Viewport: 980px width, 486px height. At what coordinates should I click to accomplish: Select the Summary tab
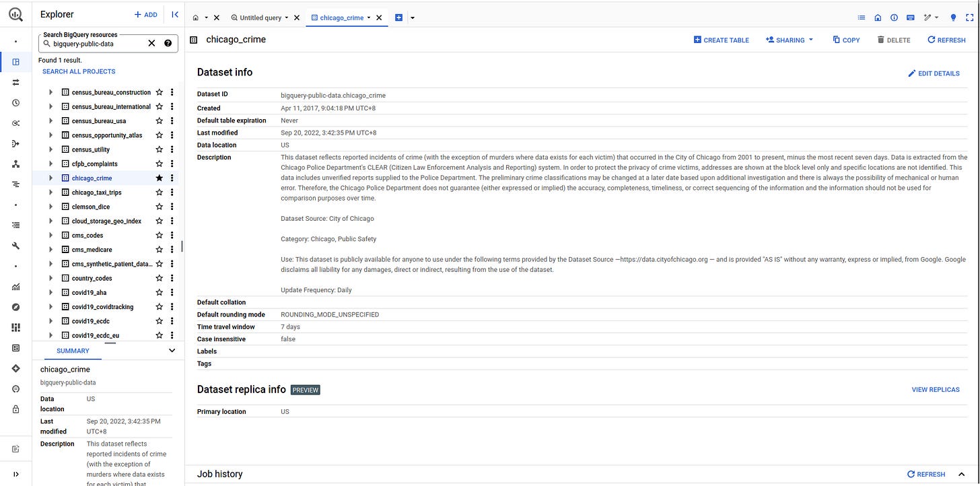click(73, 351)
